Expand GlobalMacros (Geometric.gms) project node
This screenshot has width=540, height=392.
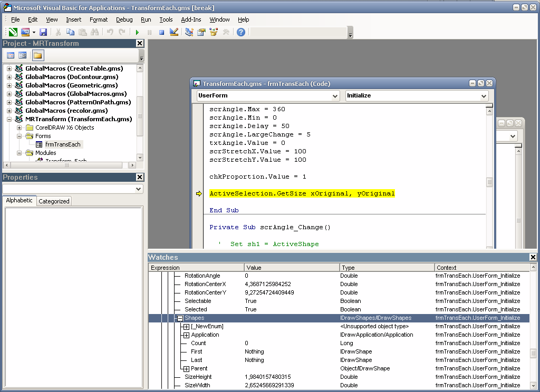(9, 85)
